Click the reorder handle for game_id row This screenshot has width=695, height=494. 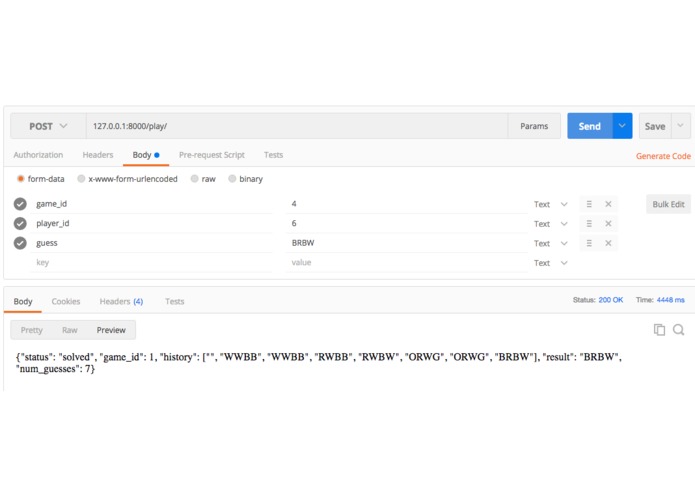(589, 204)
